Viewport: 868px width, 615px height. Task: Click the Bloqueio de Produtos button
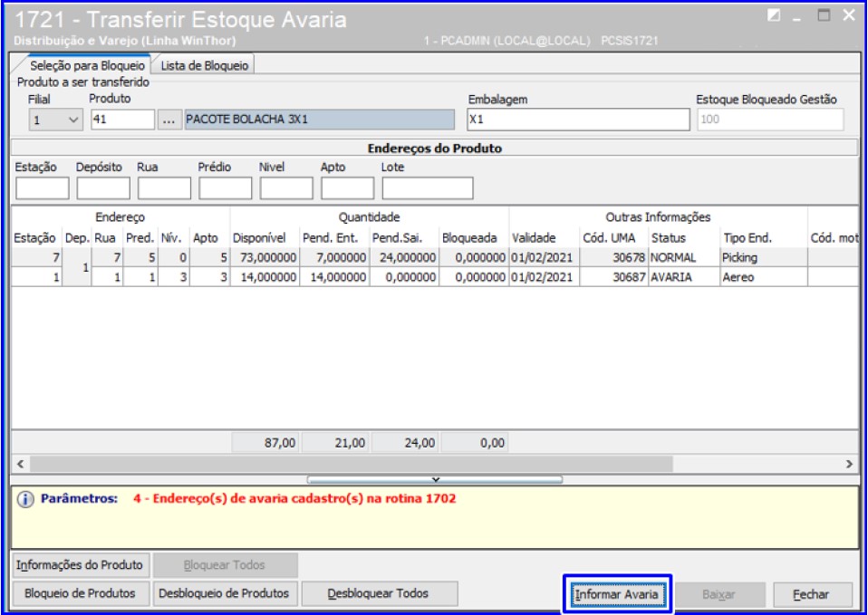pos(80,593)
